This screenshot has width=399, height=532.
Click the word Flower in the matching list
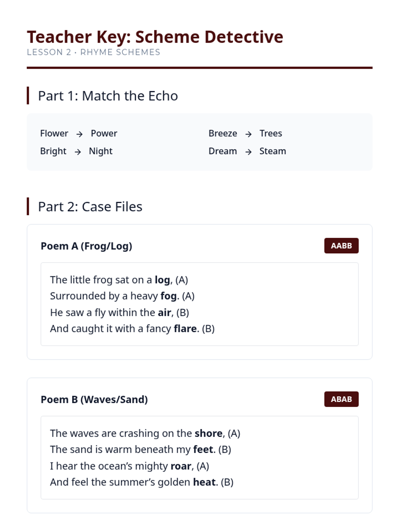click(x=54, y=133)
